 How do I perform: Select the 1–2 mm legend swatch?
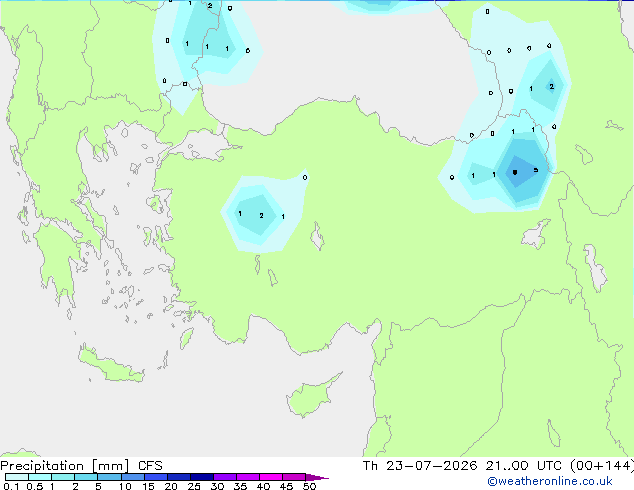(x=63, y=477)
